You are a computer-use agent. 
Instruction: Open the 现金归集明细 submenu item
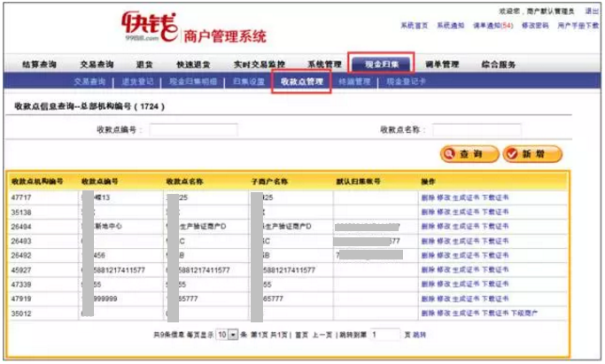[193, 81]
